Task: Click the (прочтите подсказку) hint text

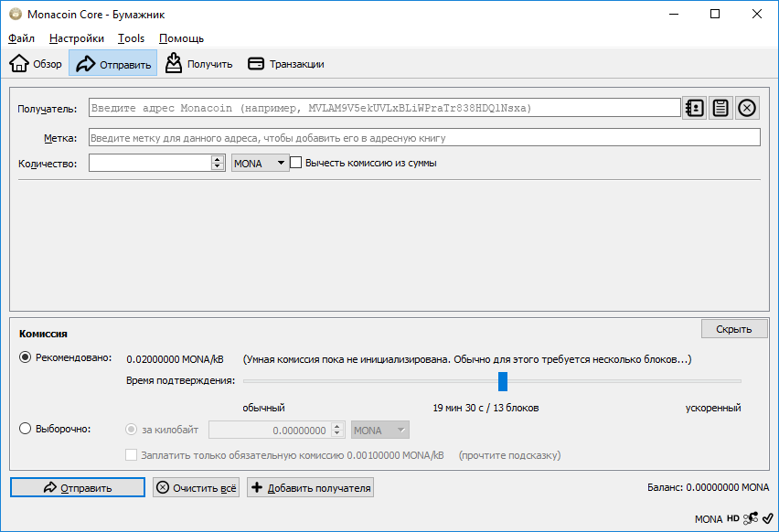Action: point(509,455)
